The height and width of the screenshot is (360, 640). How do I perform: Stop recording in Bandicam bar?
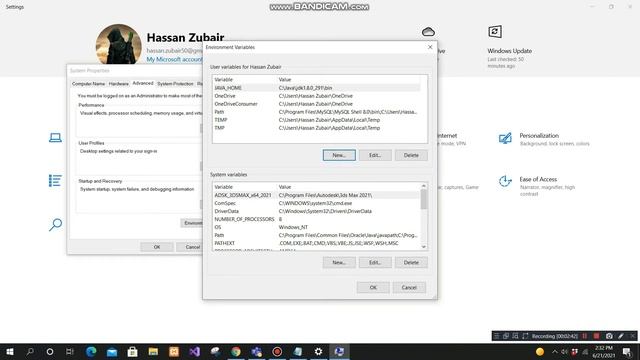coord(596,336)
